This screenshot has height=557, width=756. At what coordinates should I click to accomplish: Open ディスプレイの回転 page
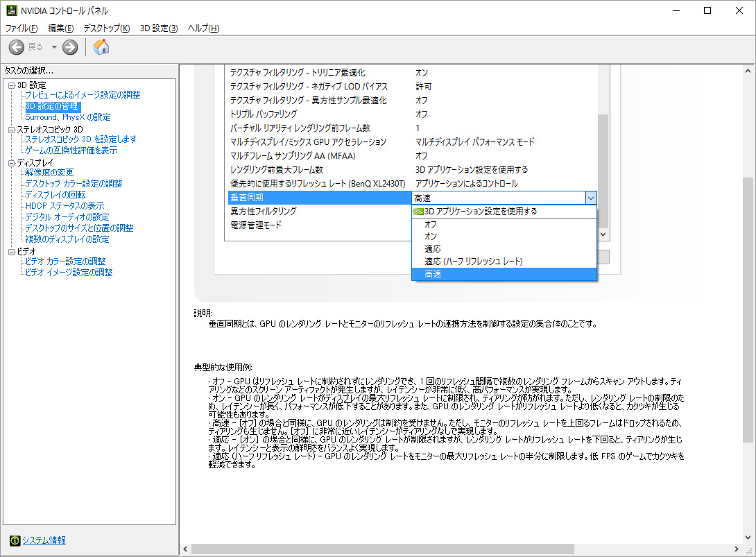(55, 195)
